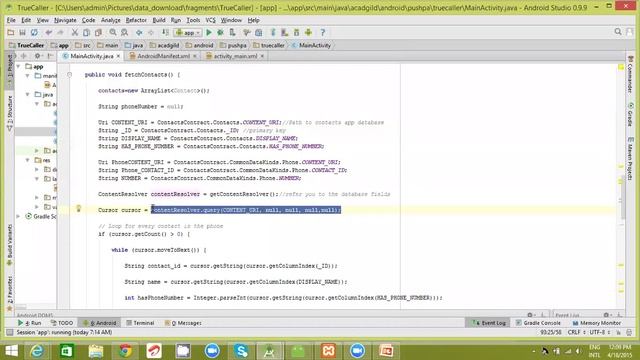Collapse the app module tree node
The image size is (640, 360).
[18, 66]
